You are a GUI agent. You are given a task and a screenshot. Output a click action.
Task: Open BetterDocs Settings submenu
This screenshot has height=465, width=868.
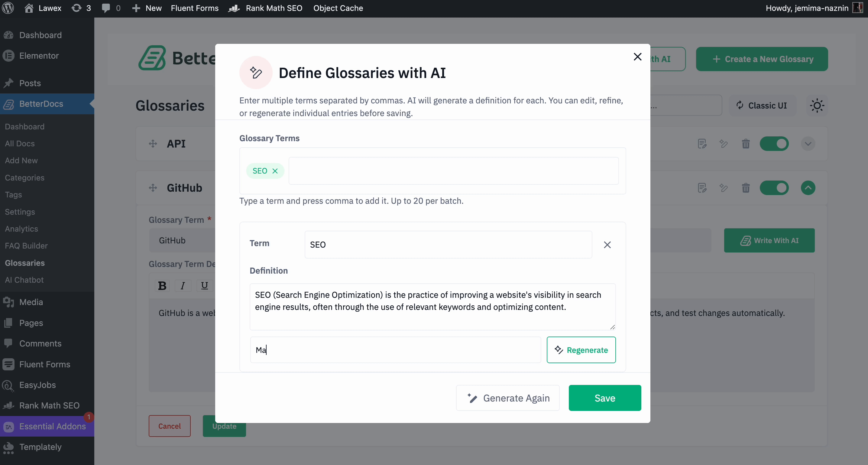[x=20, y=212]
